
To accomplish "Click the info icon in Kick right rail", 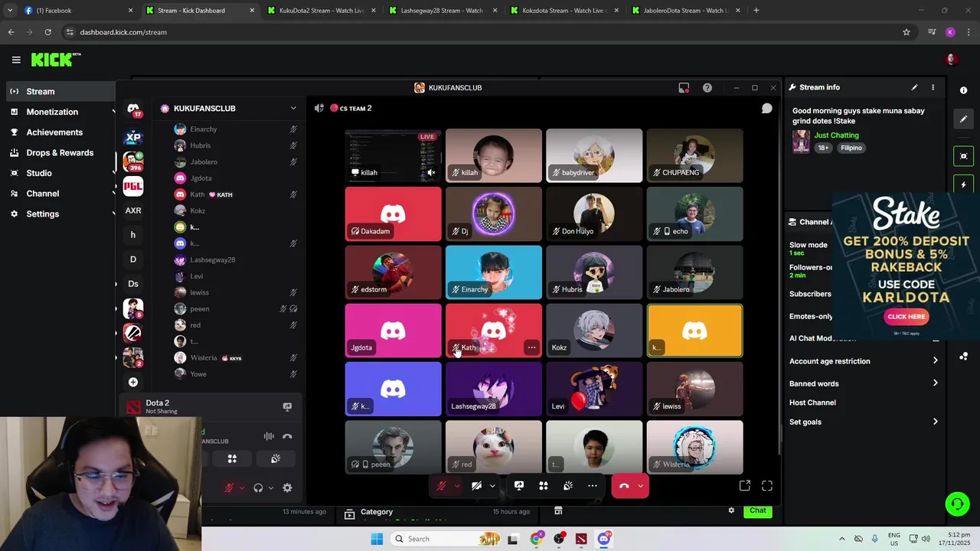I will (x=963, y=90).
